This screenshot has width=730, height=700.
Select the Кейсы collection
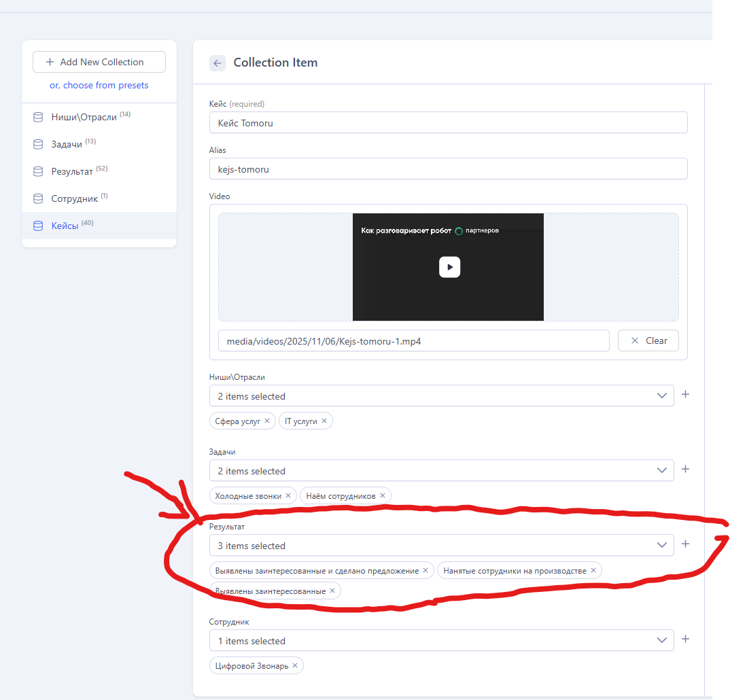pos(99,226)
